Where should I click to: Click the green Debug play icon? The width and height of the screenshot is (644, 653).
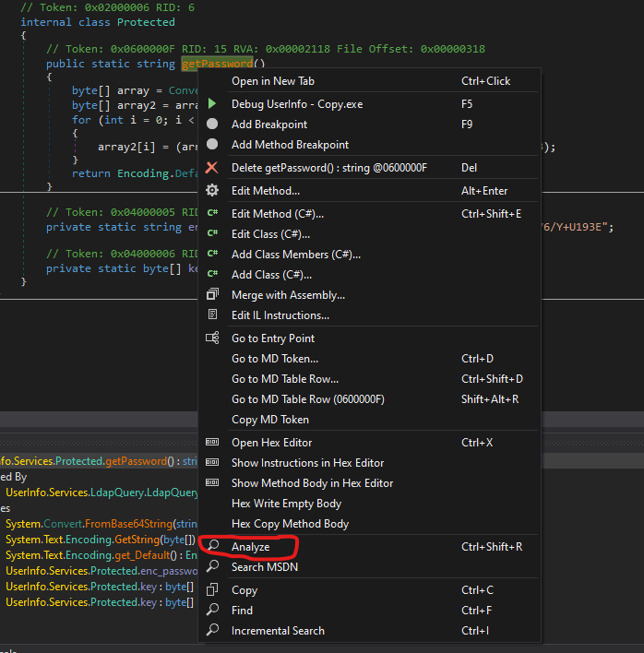click(212, 104)
